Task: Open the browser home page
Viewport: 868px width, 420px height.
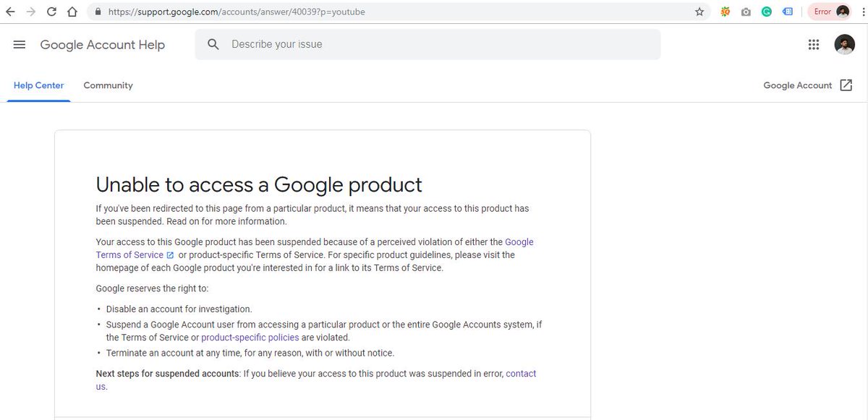Action: point(72,12)
